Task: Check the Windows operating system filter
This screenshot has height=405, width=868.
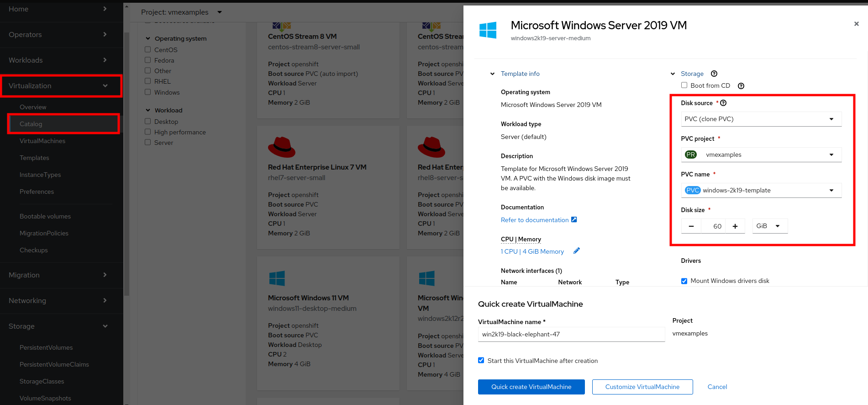Action: tap(148, 92)
